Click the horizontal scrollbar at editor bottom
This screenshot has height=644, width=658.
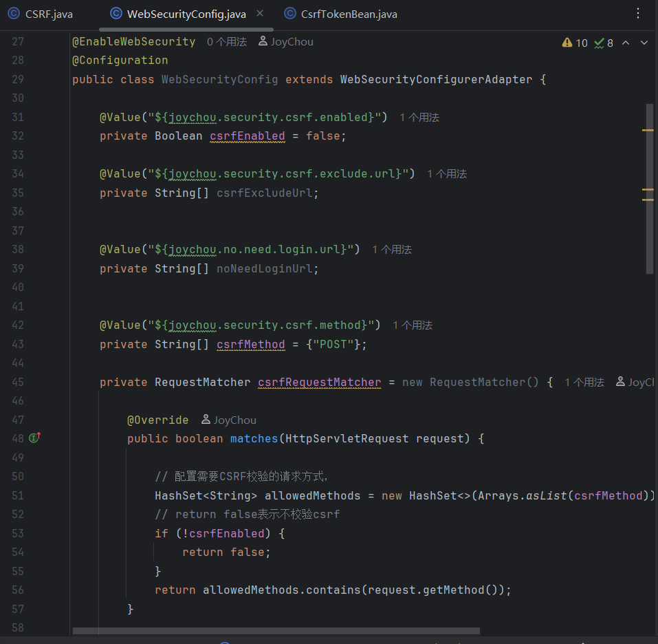[x=275, y=630]
